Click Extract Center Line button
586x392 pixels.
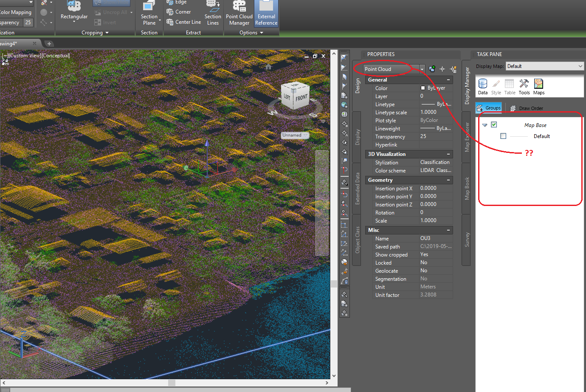point(184,22)
